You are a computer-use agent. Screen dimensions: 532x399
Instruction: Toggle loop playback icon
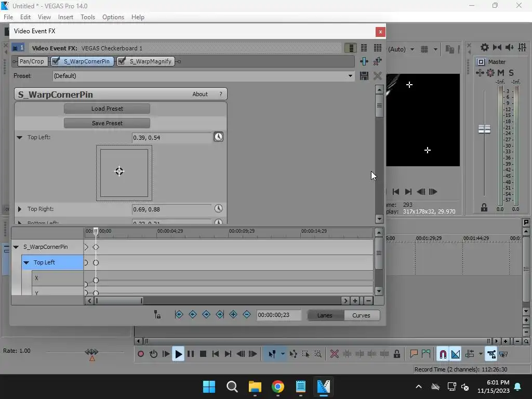click(153, 354)
